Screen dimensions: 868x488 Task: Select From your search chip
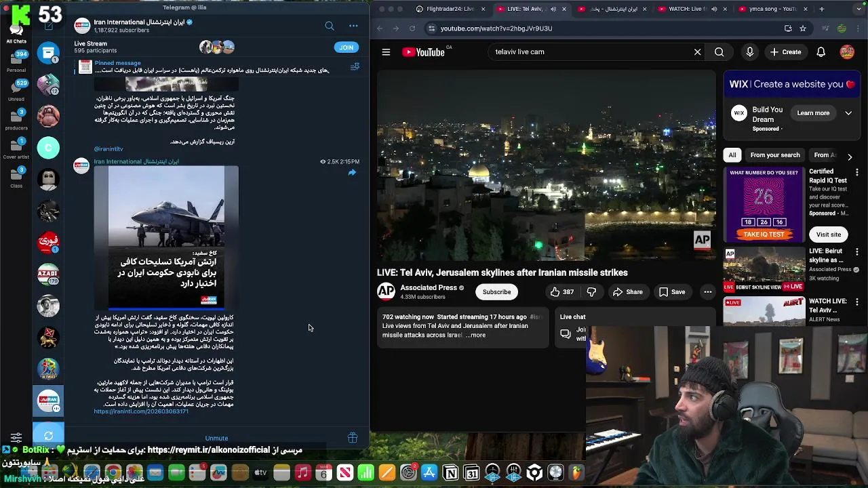tap(775, 155)
